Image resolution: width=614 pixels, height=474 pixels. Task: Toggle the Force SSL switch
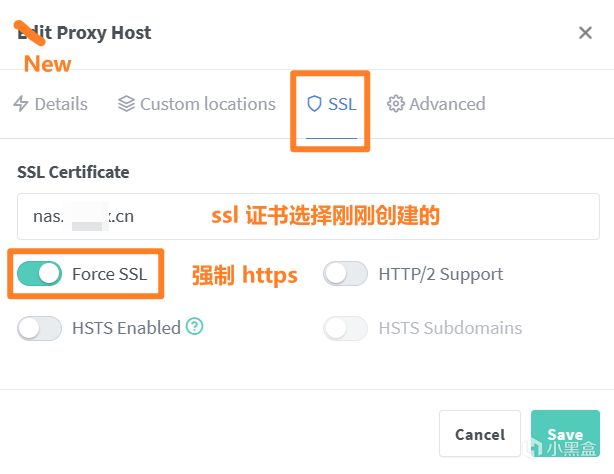pyautogui.click(x=40, y=274)
